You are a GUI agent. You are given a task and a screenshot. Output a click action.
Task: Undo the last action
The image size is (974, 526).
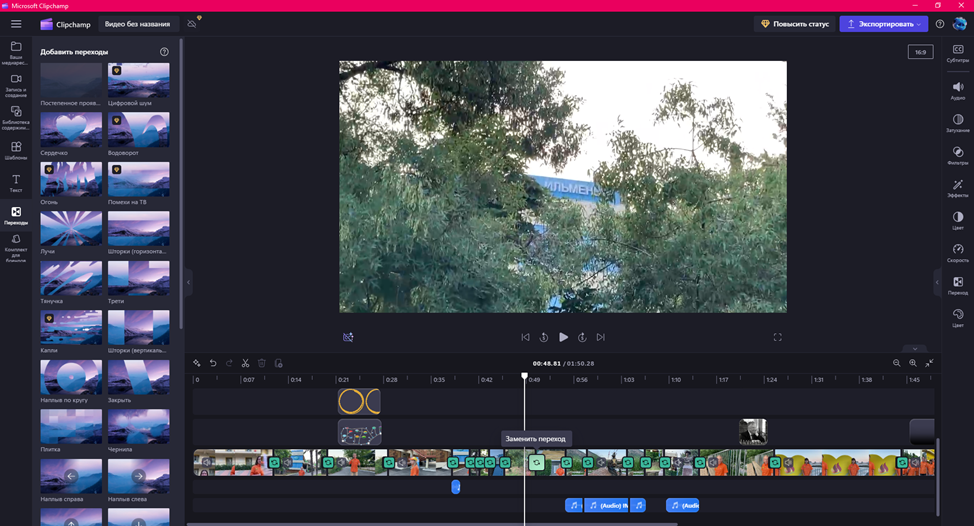(x=213, y=363)
